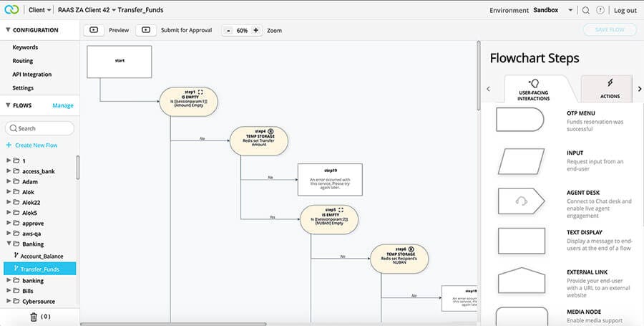Click the Account_Balance flow branch icon

click(x=16, y=256)
